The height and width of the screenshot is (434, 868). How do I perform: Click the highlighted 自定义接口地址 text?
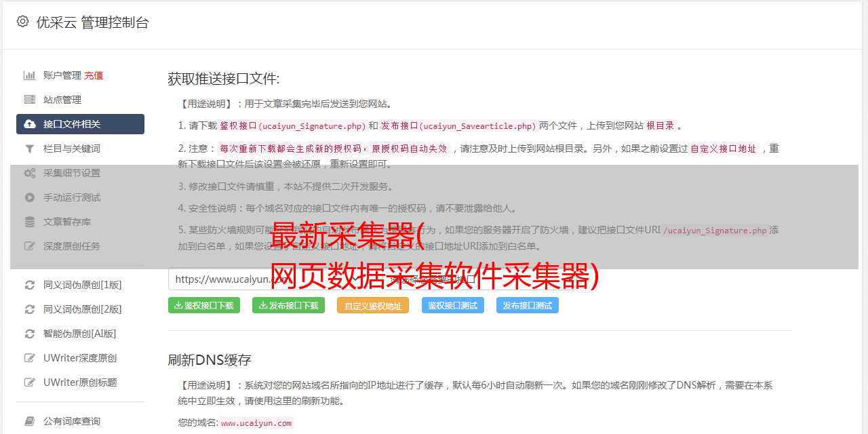pos(723,149)
